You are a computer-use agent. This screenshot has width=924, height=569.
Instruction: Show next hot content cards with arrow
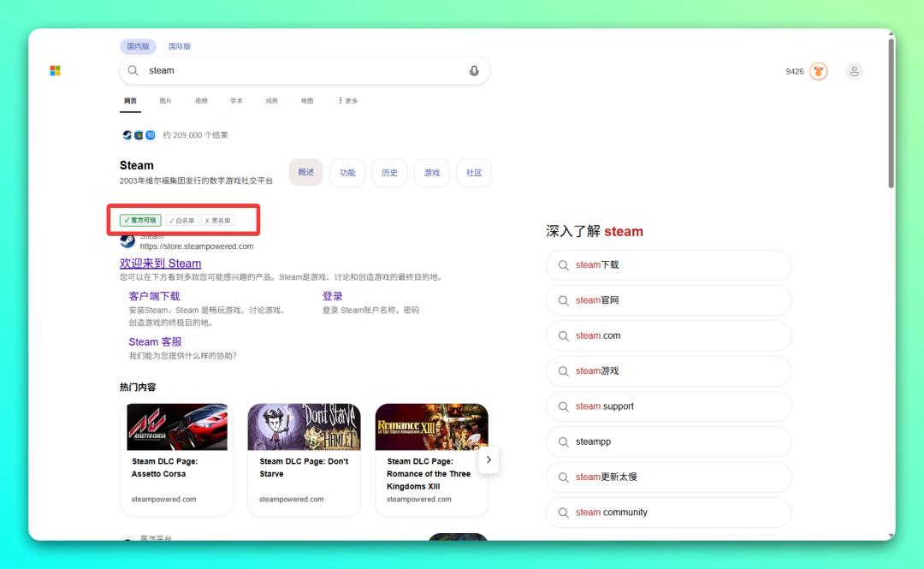pos(489,460)
